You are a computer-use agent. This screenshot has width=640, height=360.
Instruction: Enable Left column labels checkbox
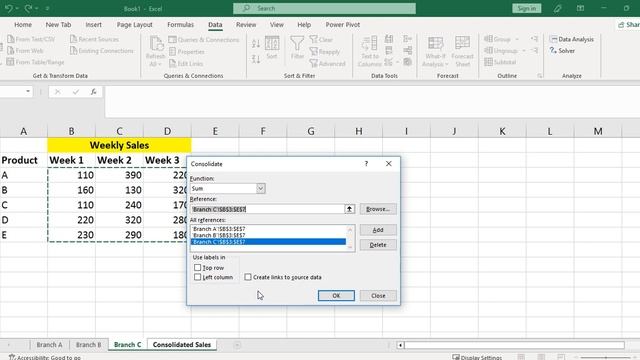[x=198, y=277]
